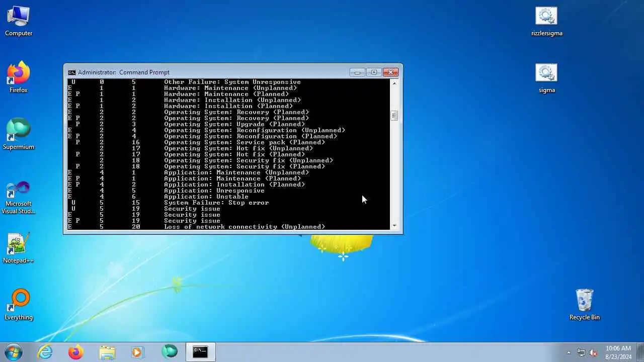The height and width of the screenshot is (362, 644).
Task: Click the Administrator: Command Prompt title text
Action: tap(124, 72)
